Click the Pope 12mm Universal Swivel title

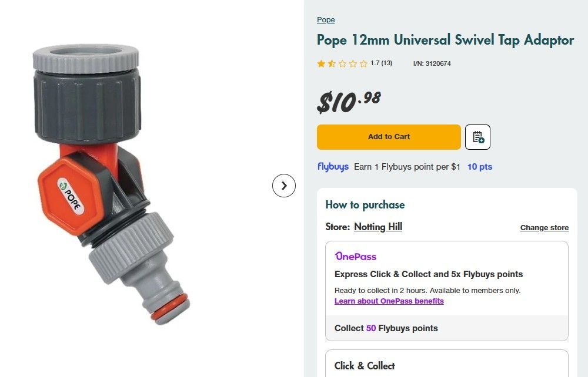(445, 40)
